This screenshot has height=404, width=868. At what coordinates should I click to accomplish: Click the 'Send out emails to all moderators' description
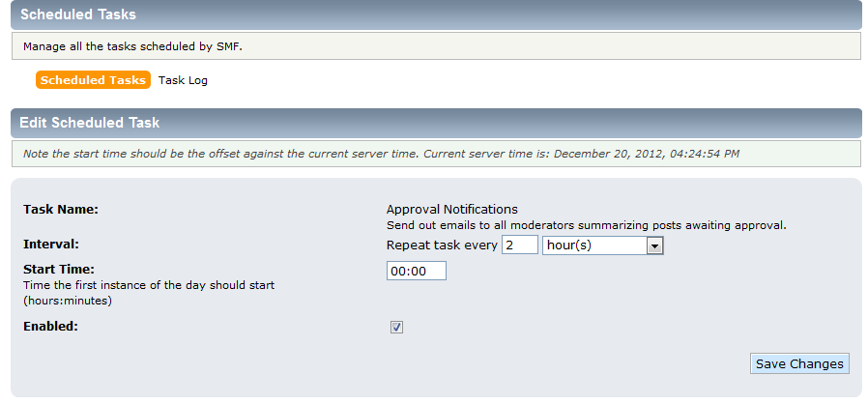click(x=586, y=225)
